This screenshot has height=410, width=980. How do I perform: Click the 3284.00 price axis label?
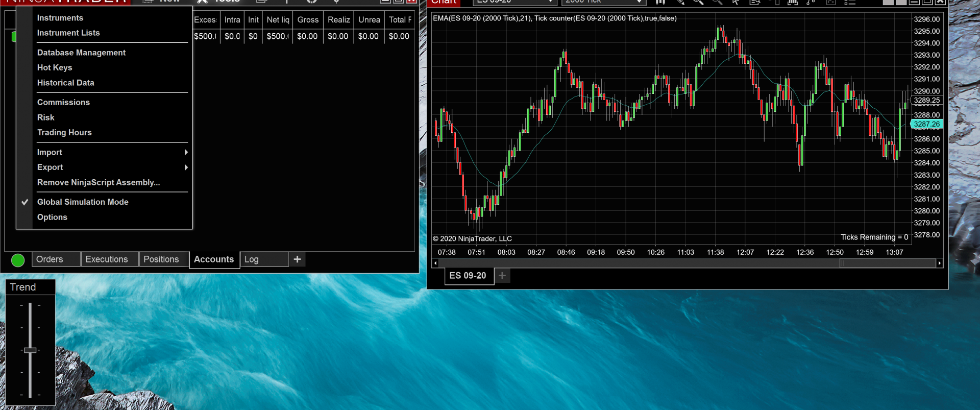926,163
